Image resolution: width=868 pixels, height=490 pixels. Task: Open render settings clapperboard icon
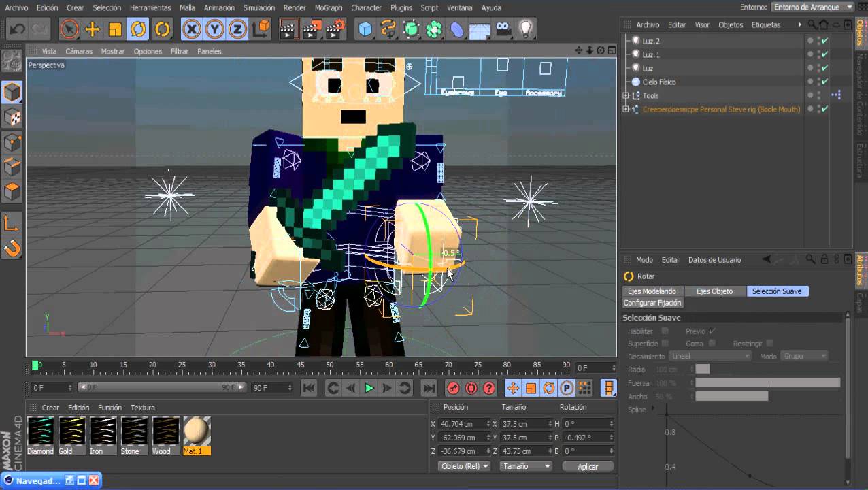pos(335,29)
